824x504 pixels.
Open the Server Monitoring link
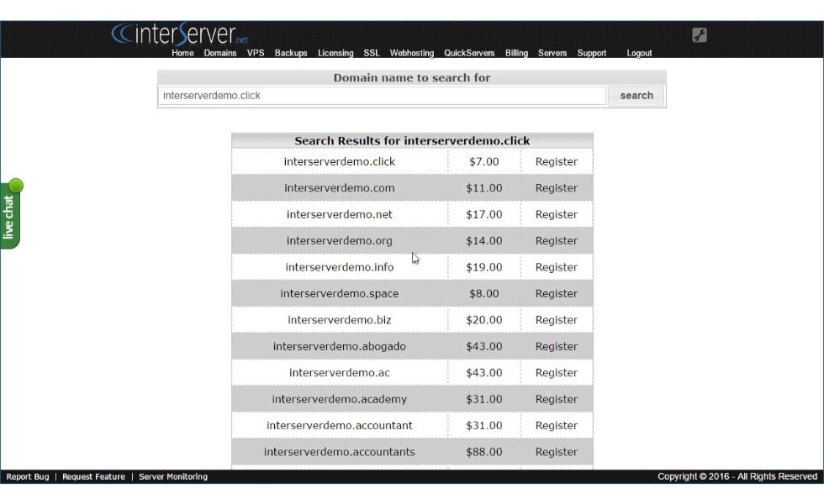tap(173, 477)
